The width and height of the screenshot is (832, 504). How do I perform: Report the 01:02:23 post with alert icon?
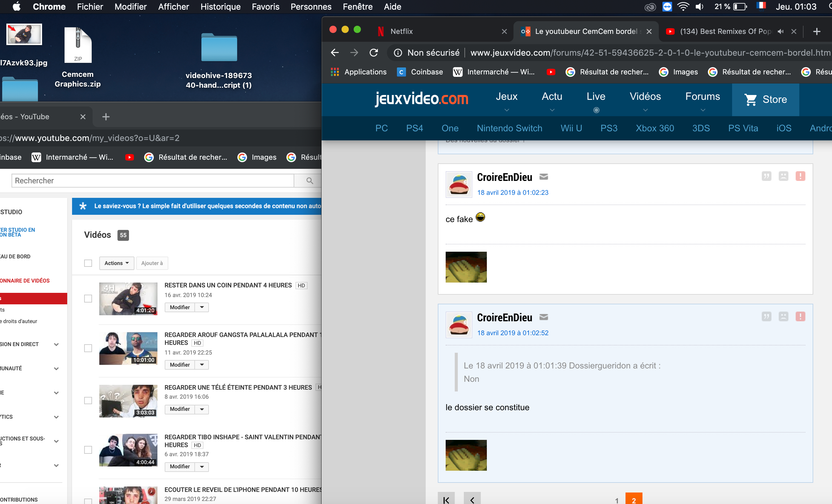[800, 176]
